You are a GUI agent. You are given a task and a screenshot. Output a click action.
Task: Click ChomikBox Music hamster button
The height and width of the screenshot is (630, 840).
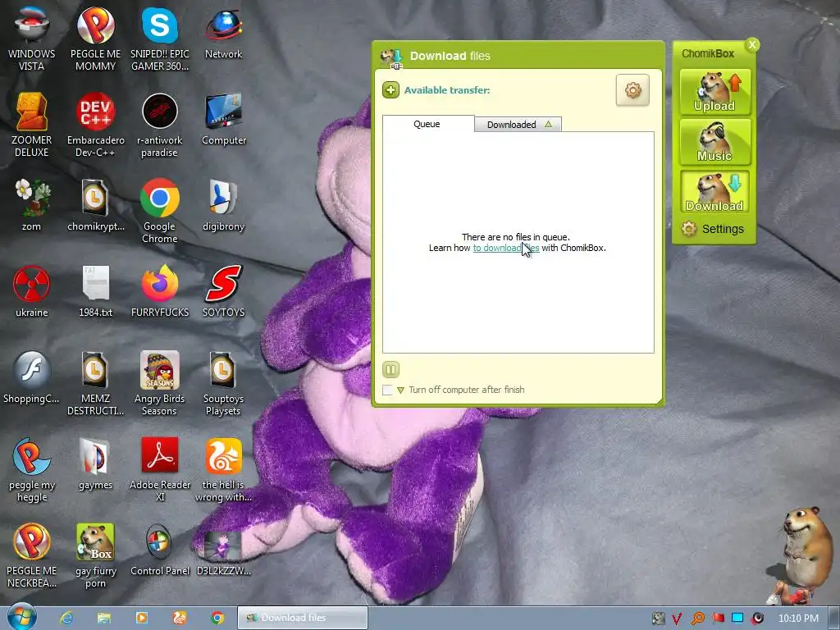click(714, 142)
